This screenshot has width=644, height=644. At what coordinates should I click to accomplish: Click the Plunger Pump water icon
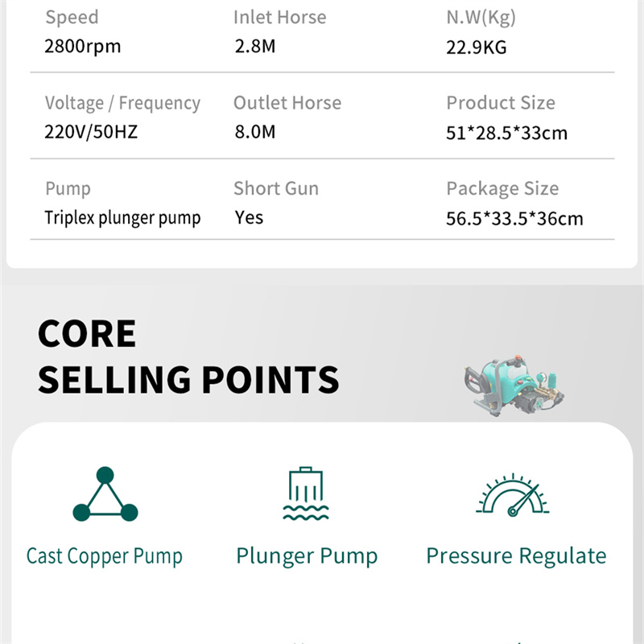[x=306, y=493]
